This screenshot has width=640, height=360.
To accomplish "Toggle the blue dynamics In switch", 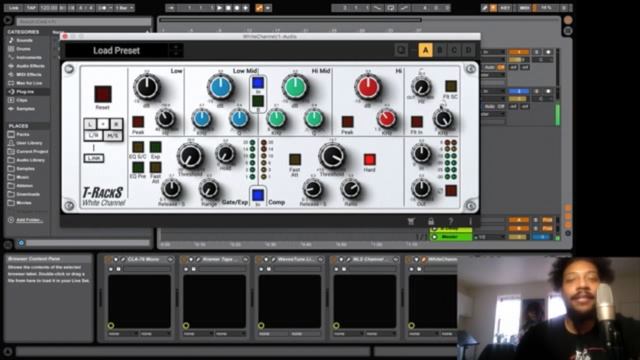I will click(258, 195).
